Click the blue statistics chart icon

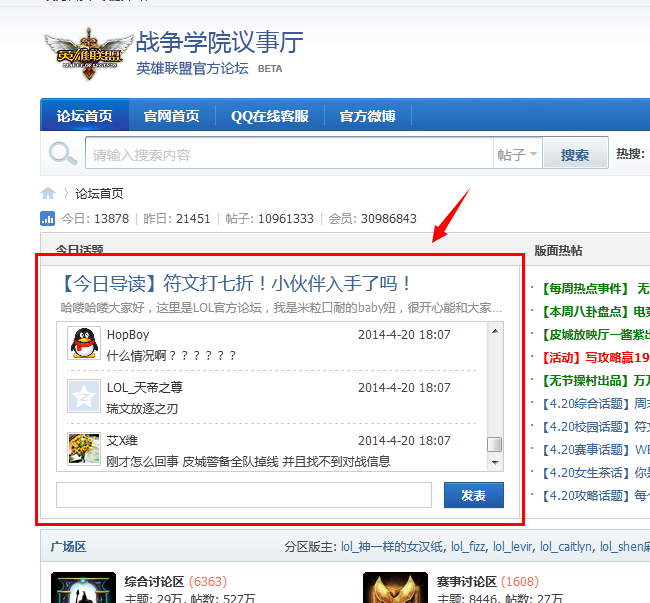tap(47, 218)
